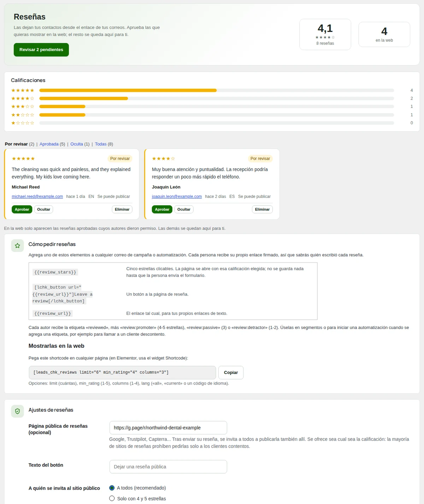Viewport: 424px width, 504px height.
Task: Click 'Por revisar' badge on Michael Reed's card
Action: [120, 159]
